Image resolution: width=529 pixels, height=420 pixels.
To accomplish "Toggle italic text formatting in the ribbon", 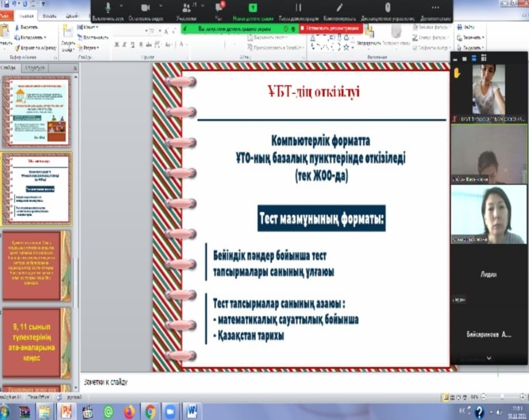I will coord(125,44).
